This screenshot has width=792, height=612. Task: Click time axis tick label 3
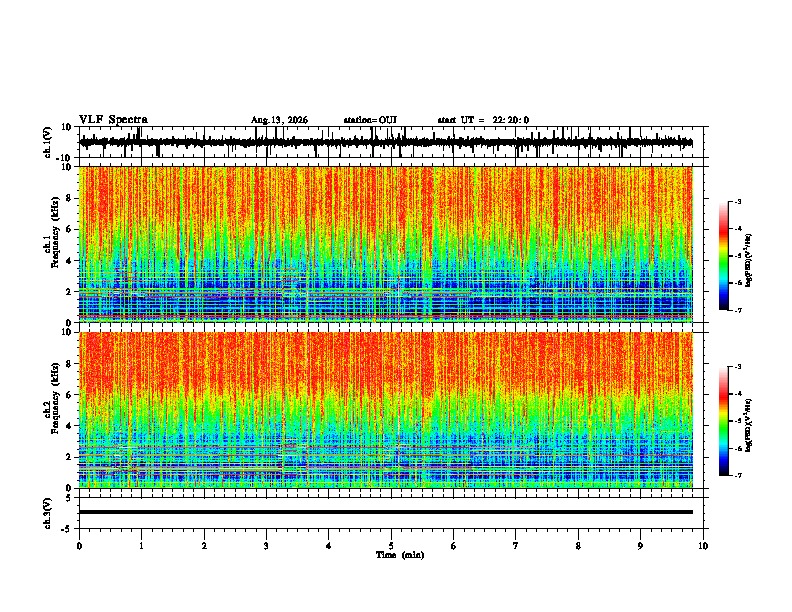pos(266,546)
